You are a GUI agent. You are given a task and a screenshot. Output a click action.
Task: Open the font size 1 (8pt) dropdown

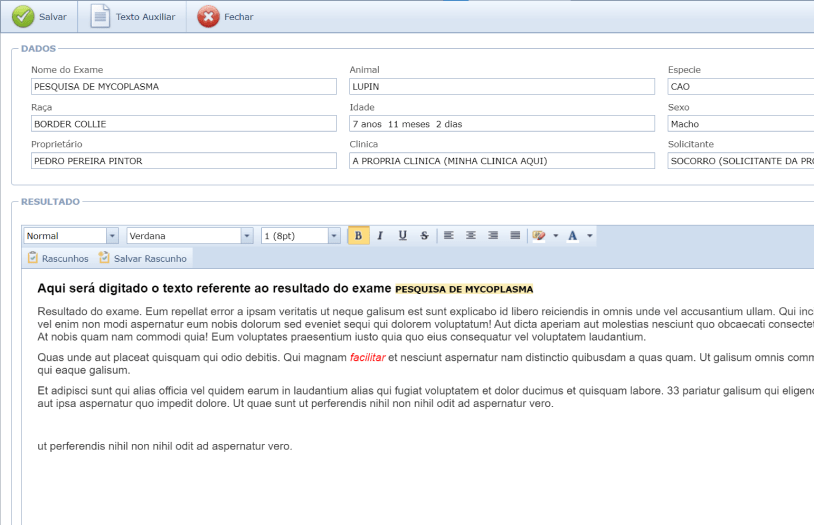[334, 236]
